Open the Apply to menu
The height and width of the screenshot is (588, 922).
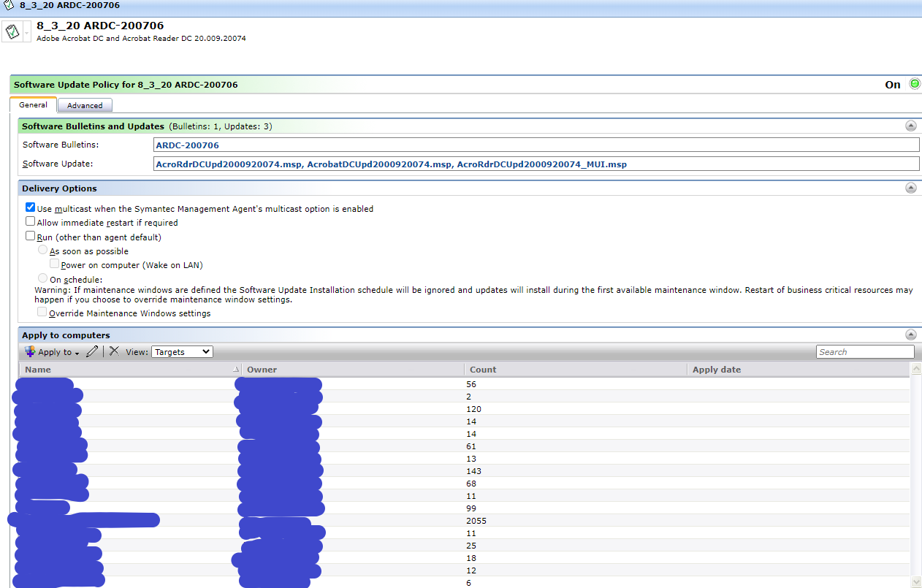50,351
